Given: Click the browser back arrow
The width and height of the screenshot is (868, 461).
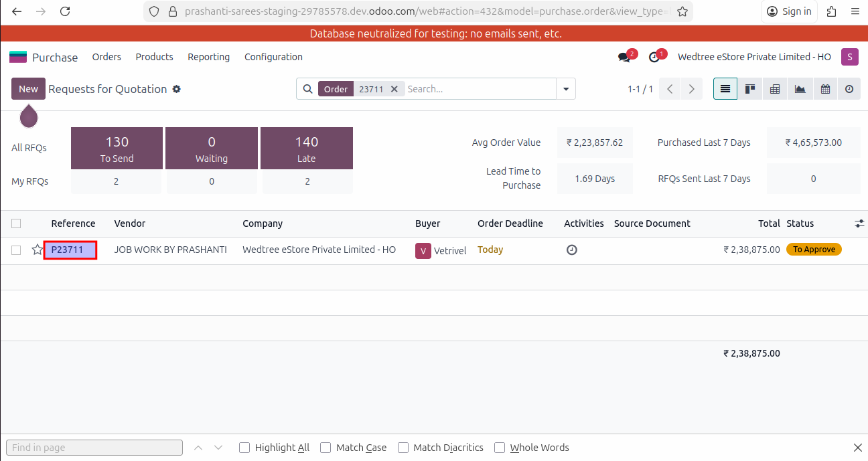Looking at the screenshot, I should [17, 11].
